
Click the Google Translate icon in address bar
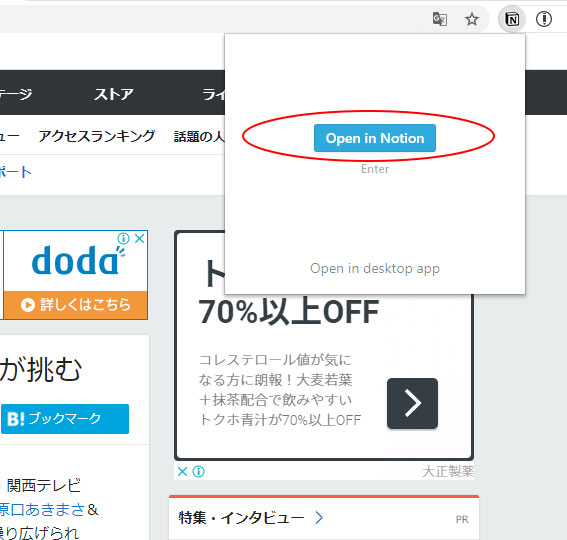point(440,19)
